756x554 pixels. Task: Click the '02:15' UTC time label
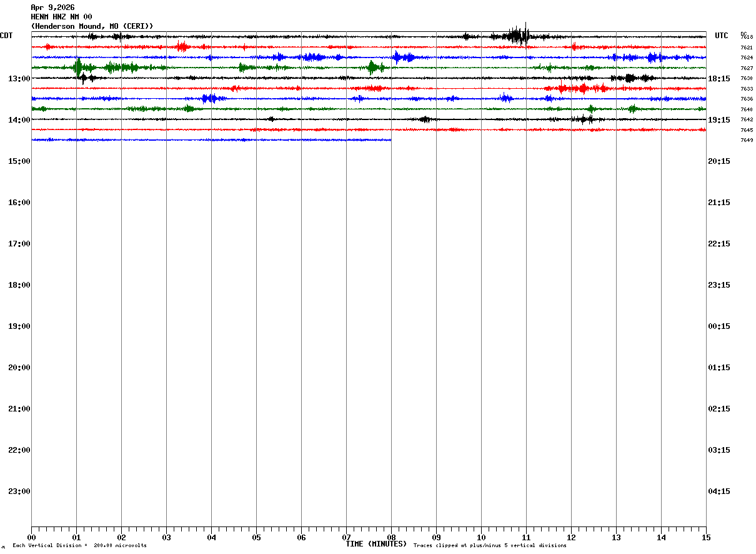pyautogui.click(x=719, y=409)
